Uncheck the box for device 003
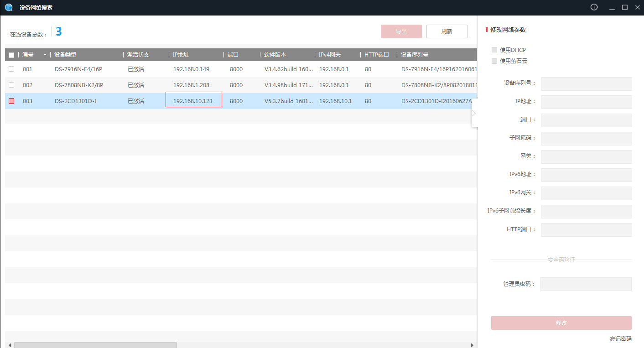 tap(11, 101)
